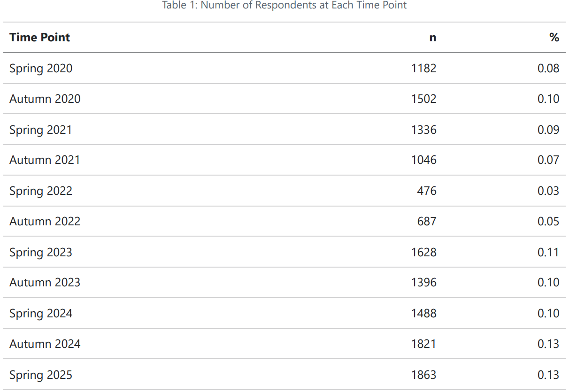Click the % column header
The height and width of the screenshot is (392, 569).
click(x=554, y=38)
